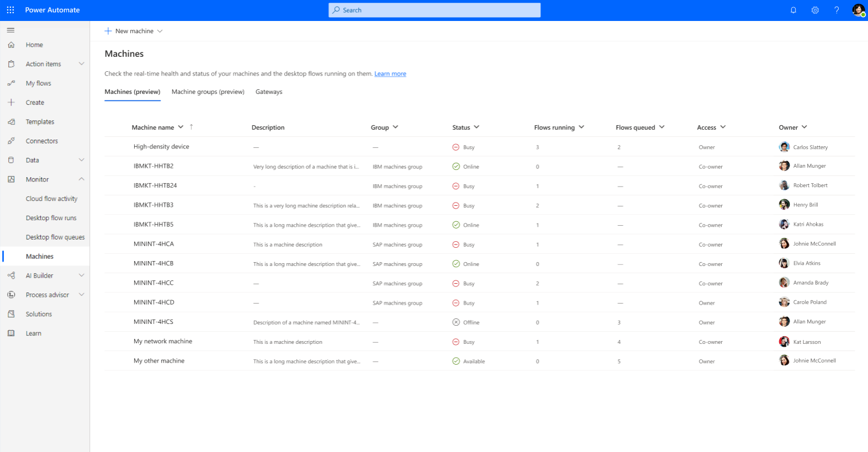This screenshot has height=452, width=868.
Task: Click the Create plus icon in sidebar
Action: [x=11, y=103]
